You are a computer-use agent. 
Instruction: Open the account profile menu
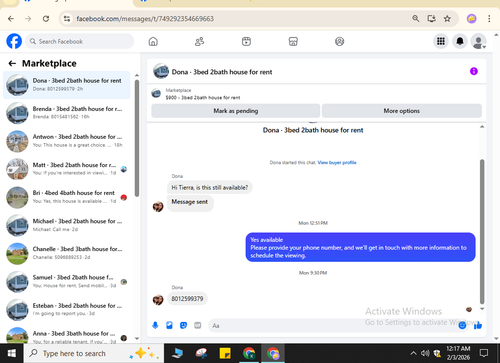(478, 41)
